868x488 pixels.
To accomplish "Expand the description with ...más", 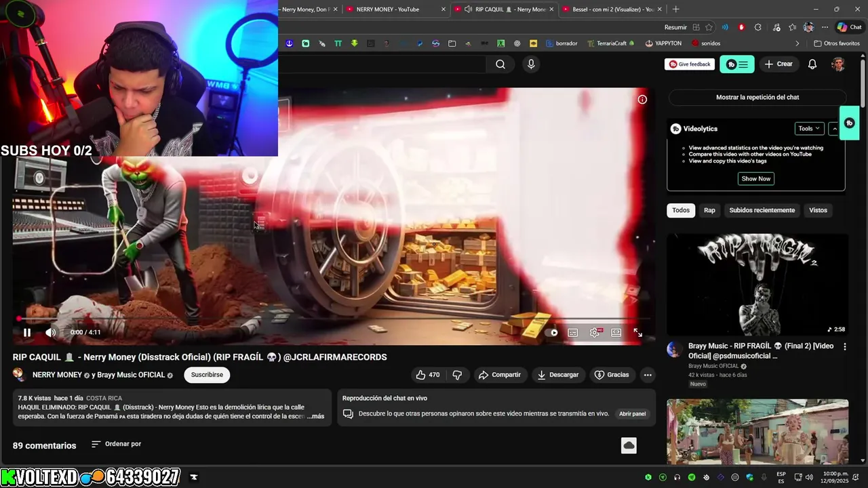I will 315,416.
